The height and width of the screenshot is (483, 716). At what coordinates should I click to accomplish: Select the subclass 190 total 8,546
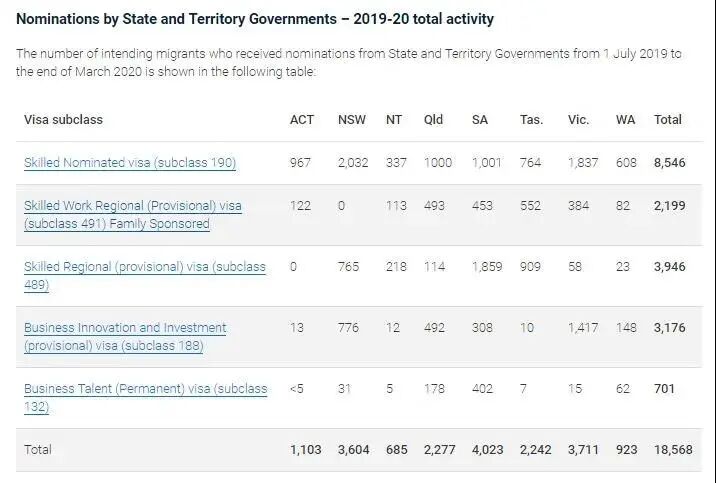(x=669, y=162)
